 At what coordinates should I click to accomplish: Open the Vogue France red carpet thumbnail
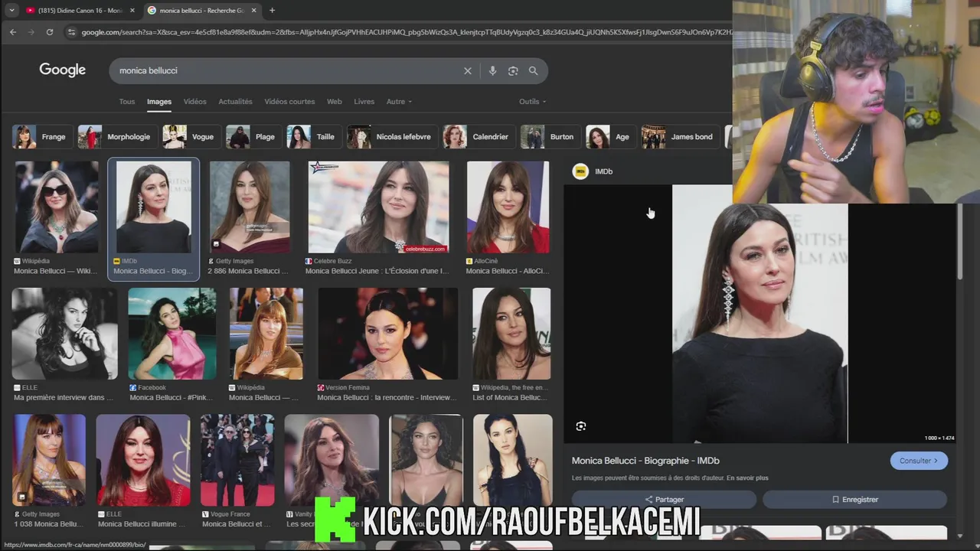[237, 460]
